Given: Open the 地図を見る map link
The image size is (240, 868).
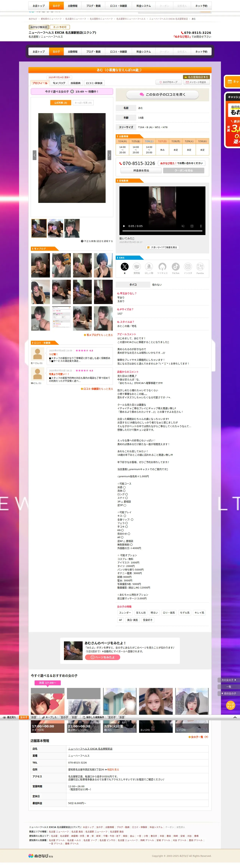Looking at the screenshot, I should 113,770.
